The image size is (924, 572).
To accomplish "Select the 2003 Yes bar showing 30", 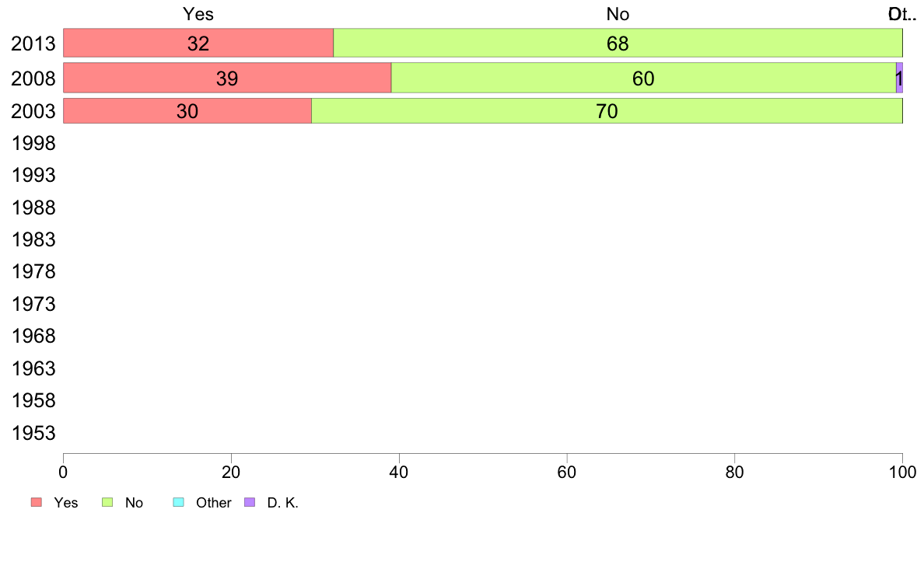I will 187,111.
